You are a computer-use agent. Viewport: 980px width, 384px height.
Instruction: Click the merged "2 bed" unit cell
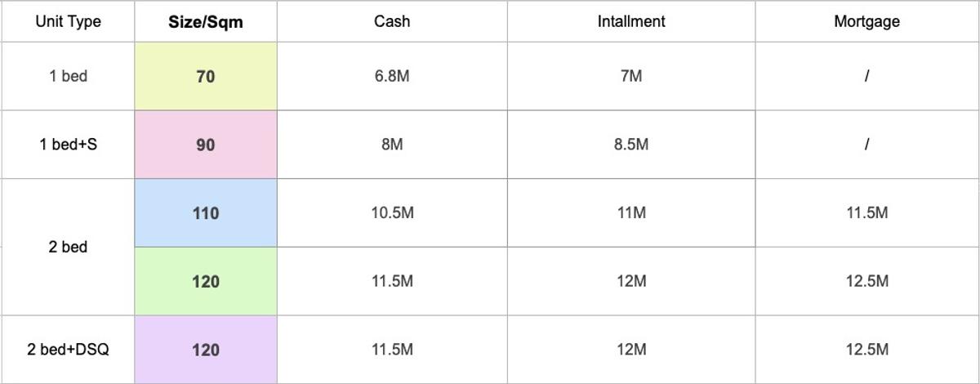68,247
